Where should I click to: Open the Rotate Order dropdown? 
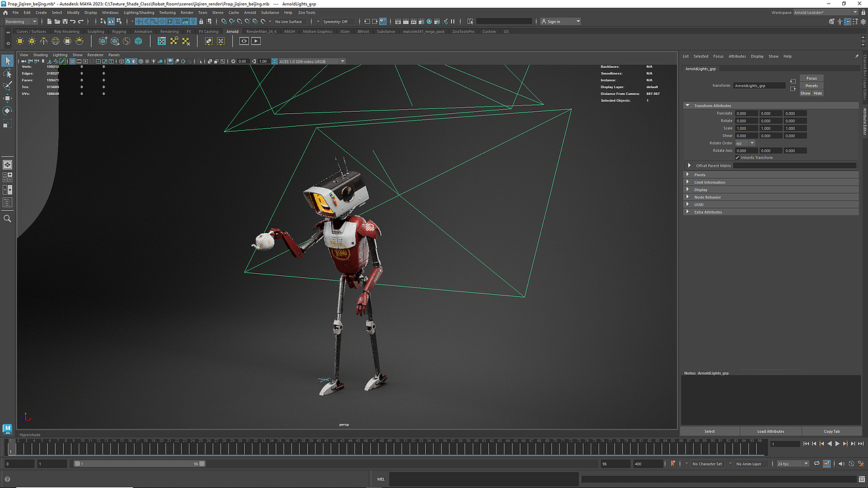click(745, 143)
